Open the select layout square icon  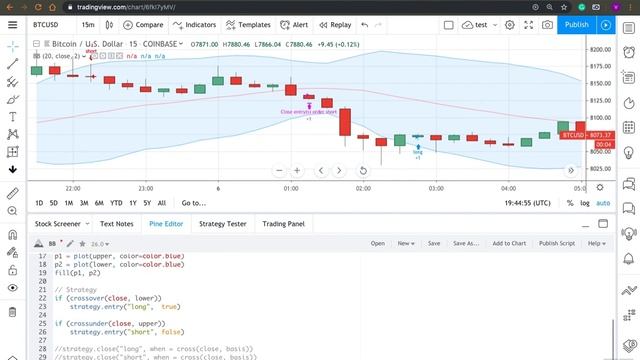click(x=449, y=25)
